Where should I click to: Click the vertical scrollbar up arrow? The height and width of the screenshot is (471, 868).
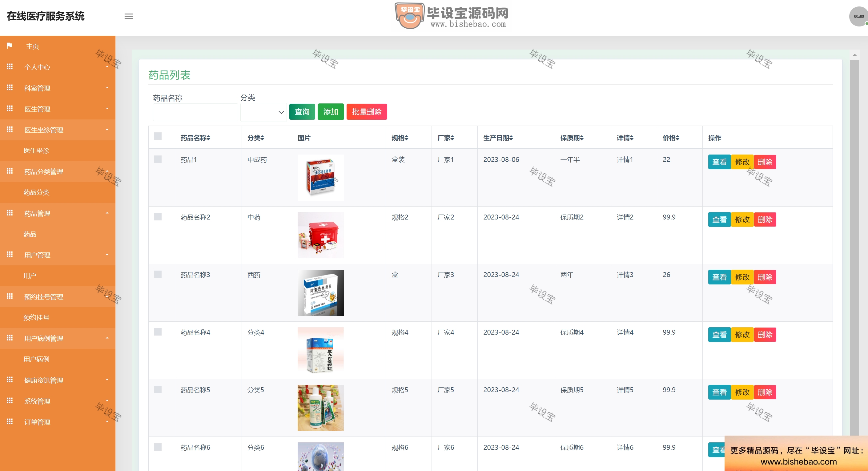pos(854,55)
